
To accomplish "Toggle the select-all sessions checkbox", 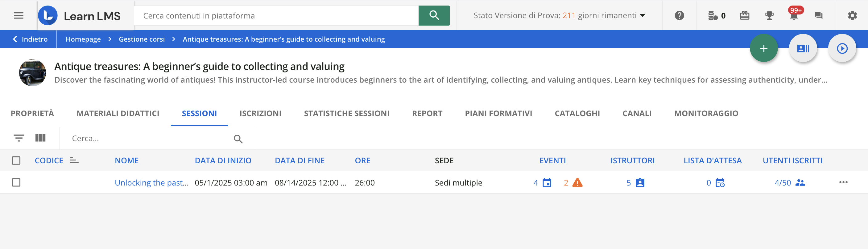I will tap(16, 161).
